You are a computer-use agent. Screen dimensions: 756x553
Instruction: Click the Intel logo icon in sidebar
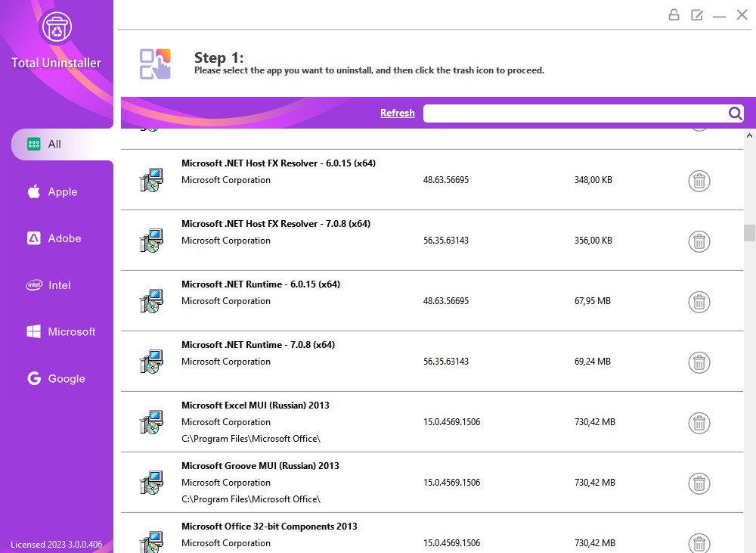click(34, 284)
